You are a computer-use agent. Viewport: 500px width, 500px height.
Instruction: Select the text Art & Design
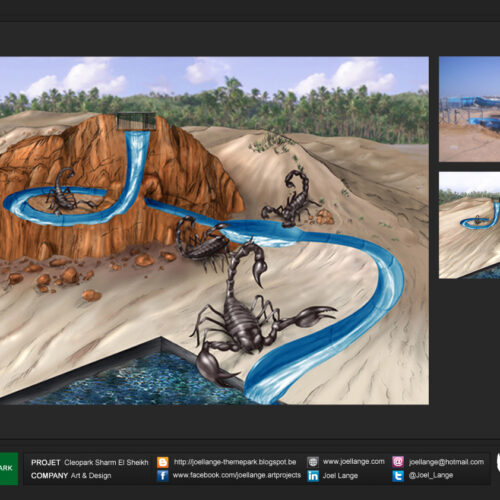(91, 476)
